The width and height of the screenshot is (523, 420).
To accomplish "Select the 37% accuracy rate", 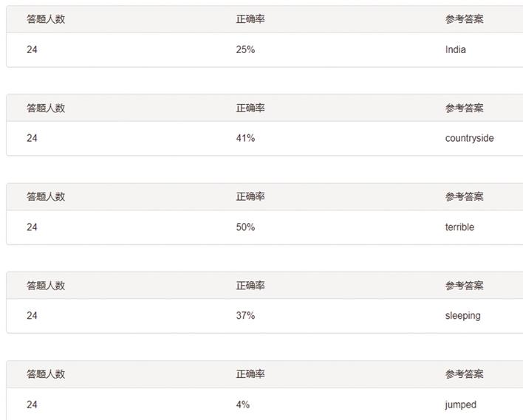I will coord(245,316).
